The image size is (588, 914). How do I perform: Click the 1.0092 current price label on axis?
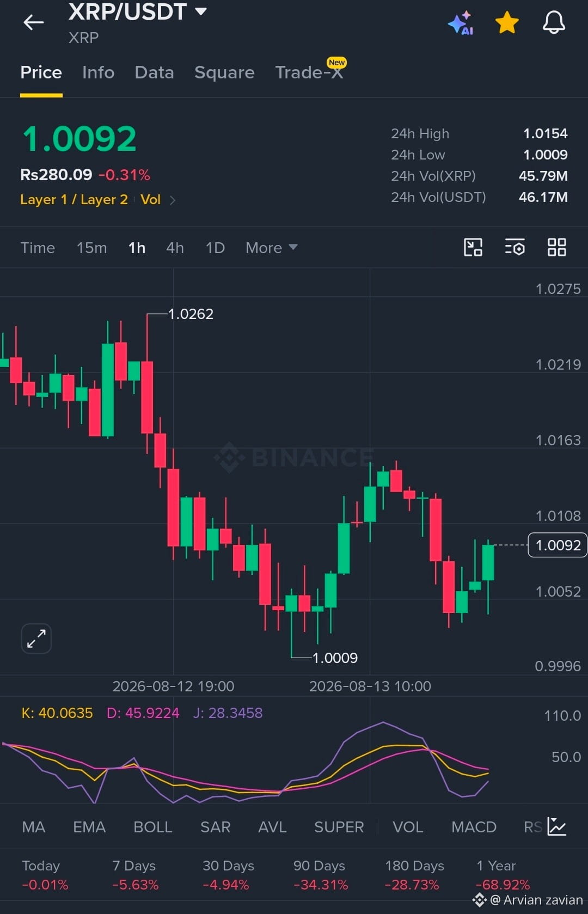click(x=558, y=545)
